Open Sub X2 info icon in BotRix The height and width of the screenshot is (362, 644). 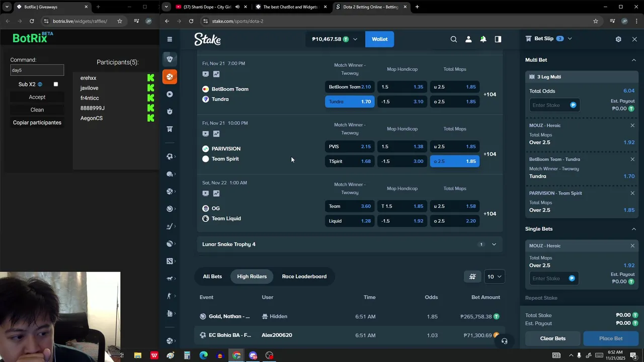pyautogui.click(x=40, y=84)
